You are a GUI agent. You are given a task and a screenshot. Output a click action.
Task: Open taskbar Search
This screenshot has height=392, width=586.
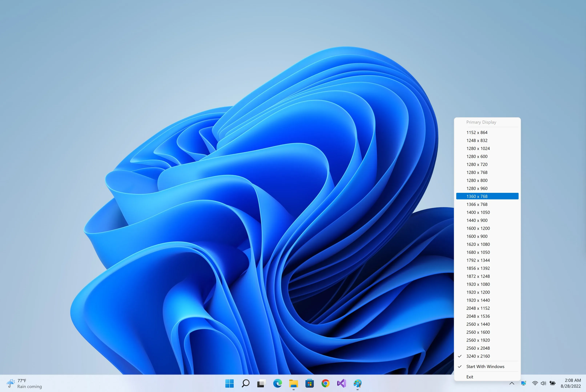pyautogui.click(x=245, y=383)
